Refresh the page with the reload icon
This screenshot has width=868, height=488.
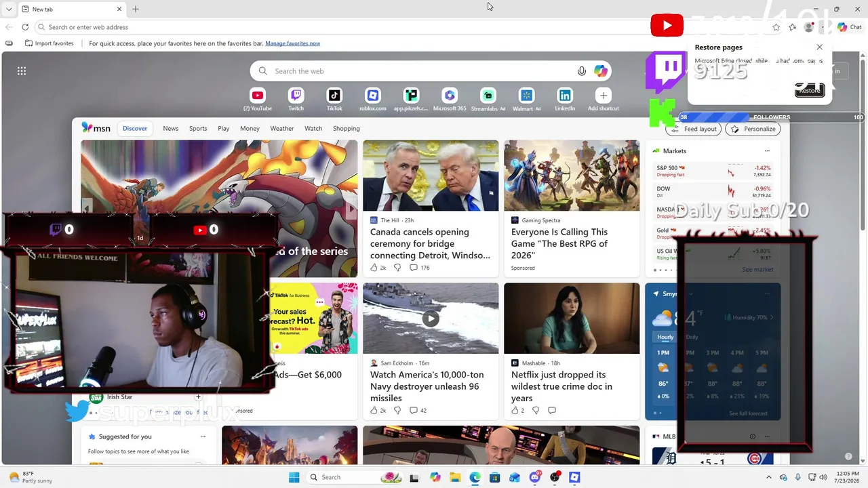click(25, 27)
